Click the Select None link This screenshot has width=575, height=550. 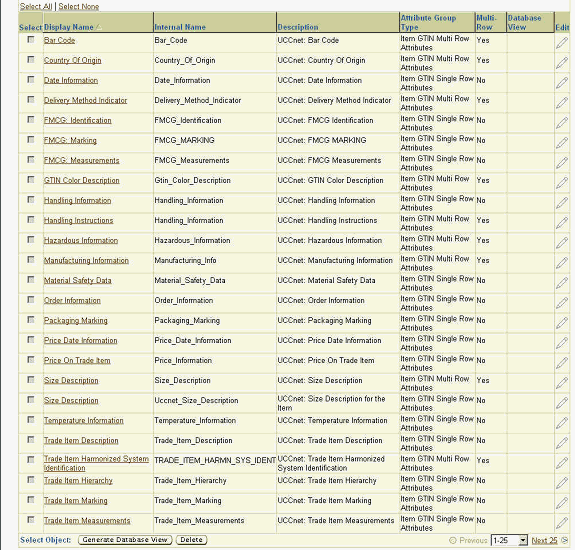(78, 6)
